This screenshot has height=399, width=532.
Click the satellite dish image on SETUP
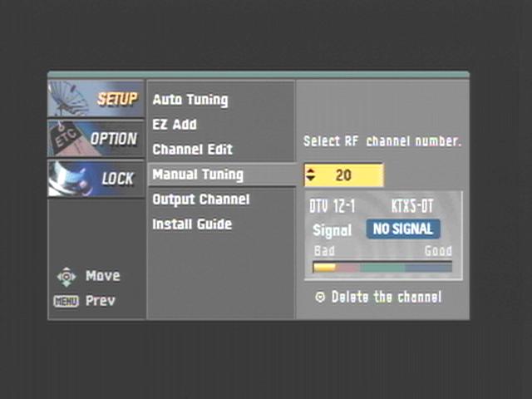point(69,99)
